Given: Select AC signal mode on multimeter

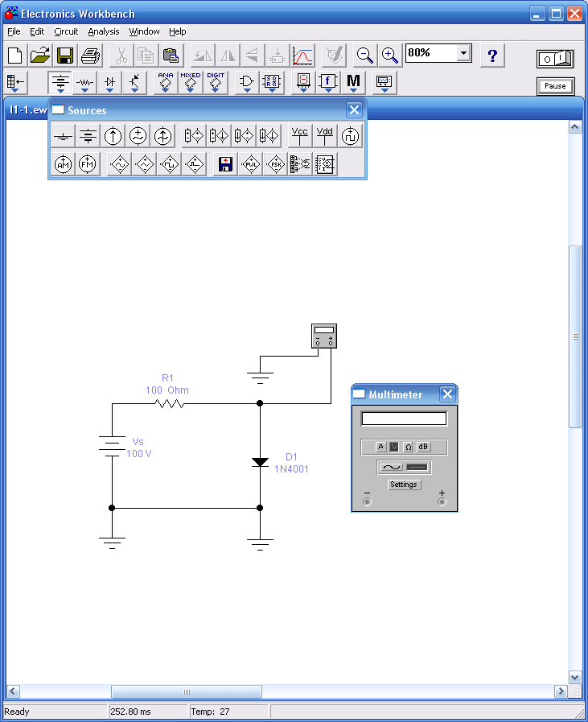Looking at the screenshot, I should click(x=391, y=468).
